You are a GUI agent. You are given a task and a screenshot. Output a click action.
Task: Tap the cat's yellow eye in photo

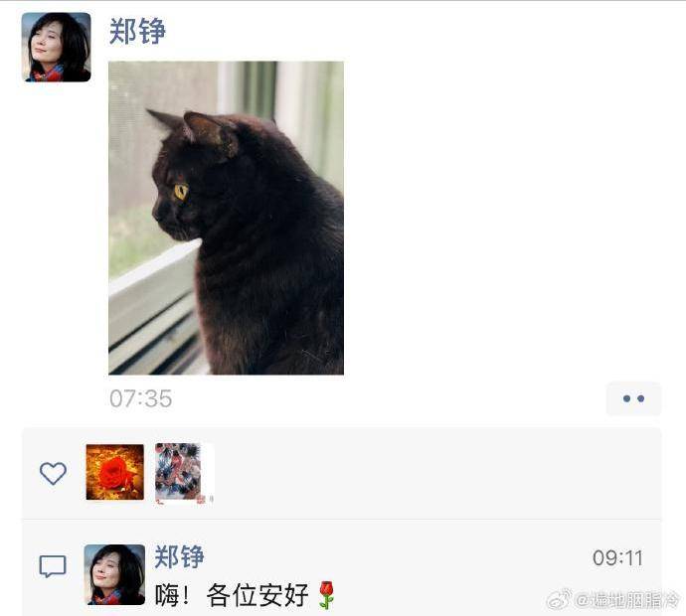[x=181, y=192]
